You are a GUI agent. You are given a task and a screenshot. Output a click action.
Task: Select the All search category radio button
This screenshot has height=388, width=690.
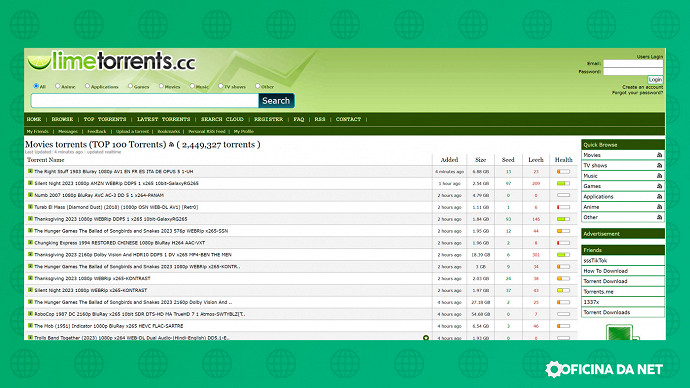(36, 86)
